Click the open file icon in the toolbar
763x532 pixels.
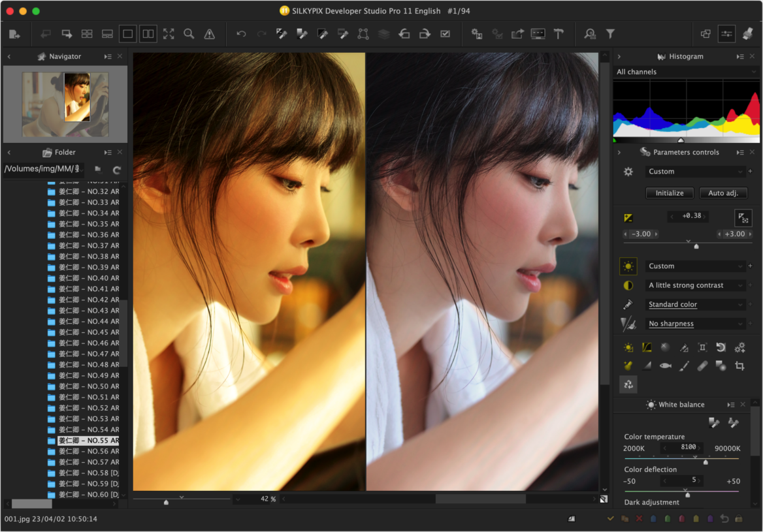coord(14,34)
